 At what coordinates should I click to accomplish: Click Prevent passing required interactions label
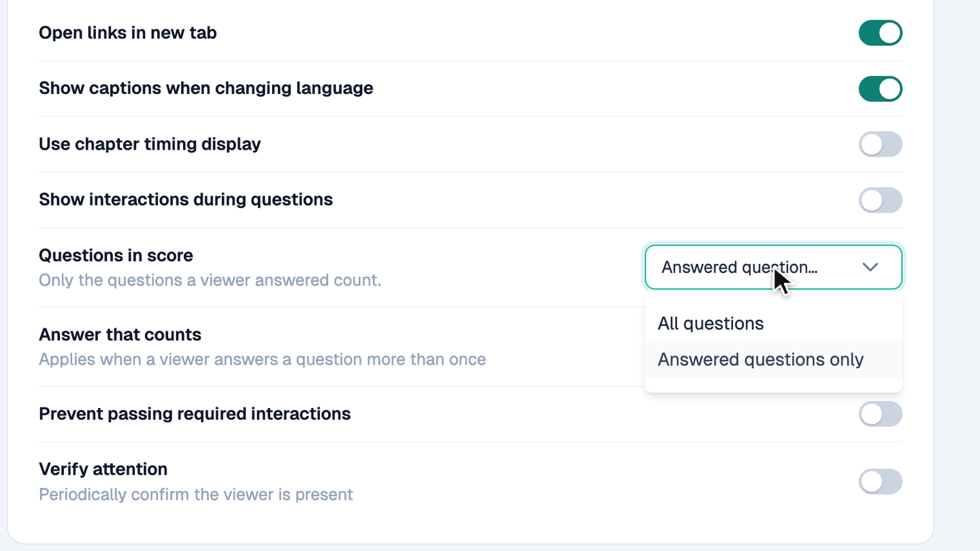click(195, 414)
